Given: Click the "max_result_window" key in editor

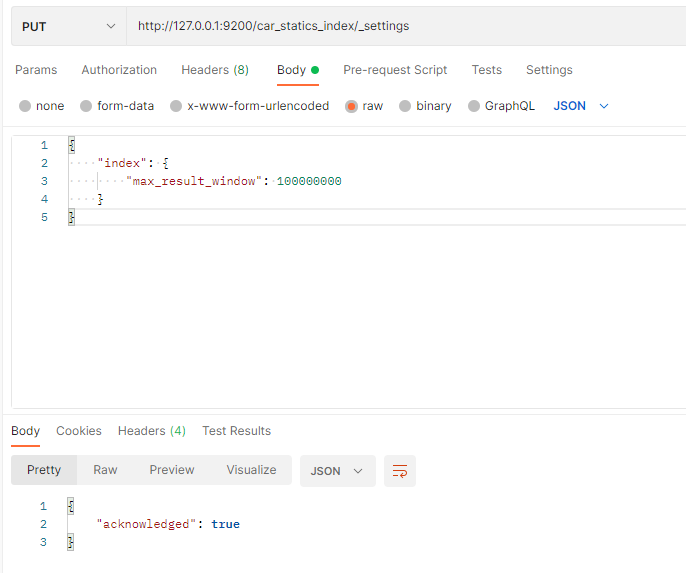Looking at the screenshot, I should click(194, 181).
